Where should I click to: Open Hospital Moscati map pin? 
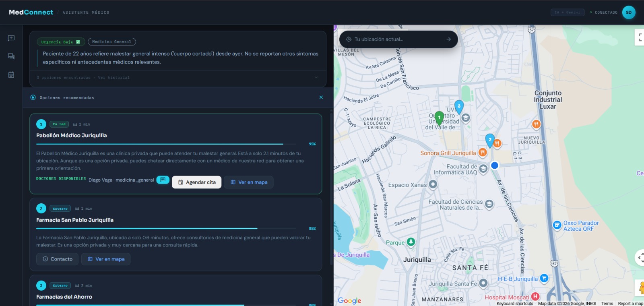[x=535, y=297]
